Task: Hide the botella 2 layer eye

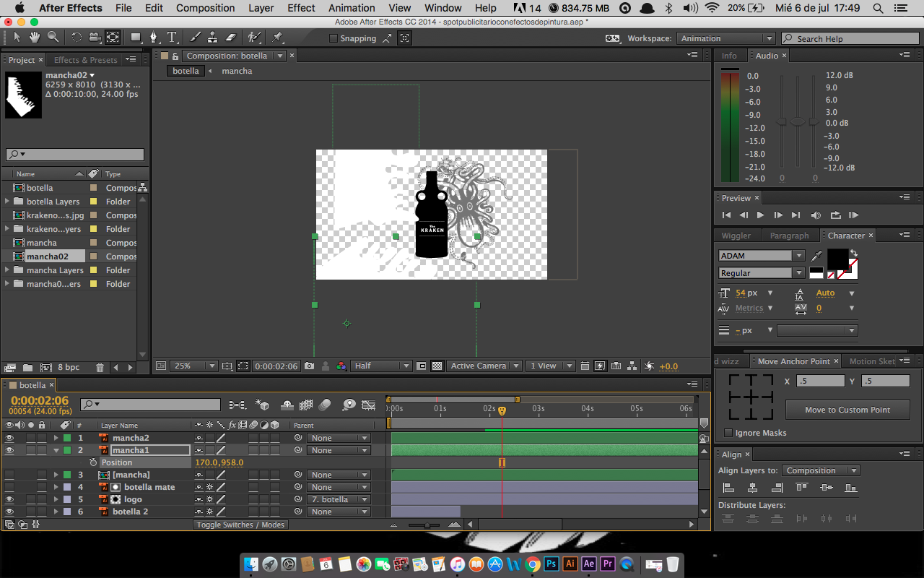Action: (9, 512)
